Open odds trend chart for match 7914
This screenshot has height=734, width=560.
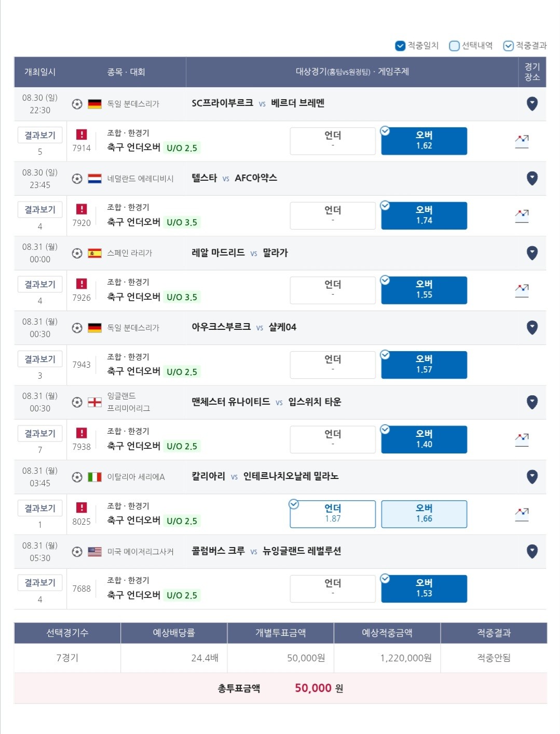[522, 141]
